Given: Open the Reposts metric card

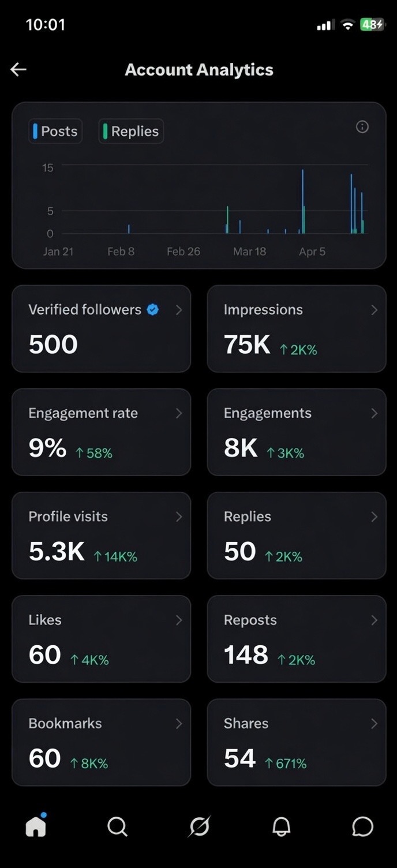Looking at the screenshot, I should coord(297,639).
